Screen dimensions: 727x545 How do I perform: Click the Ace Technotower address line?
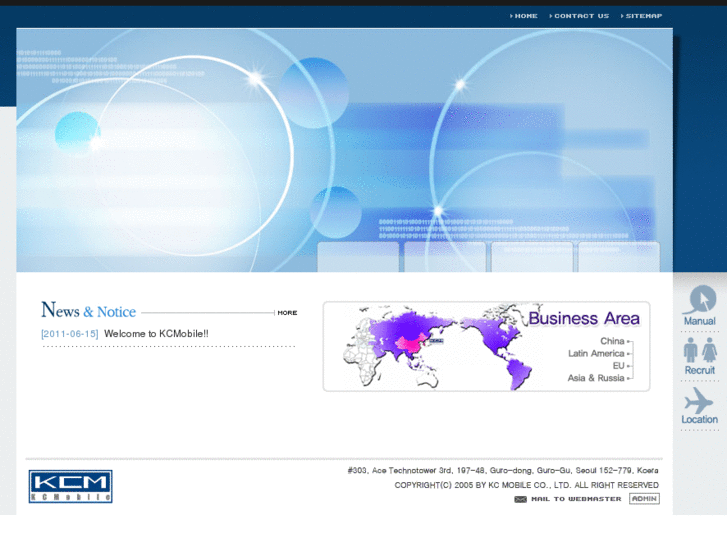[x=503, y=470]
